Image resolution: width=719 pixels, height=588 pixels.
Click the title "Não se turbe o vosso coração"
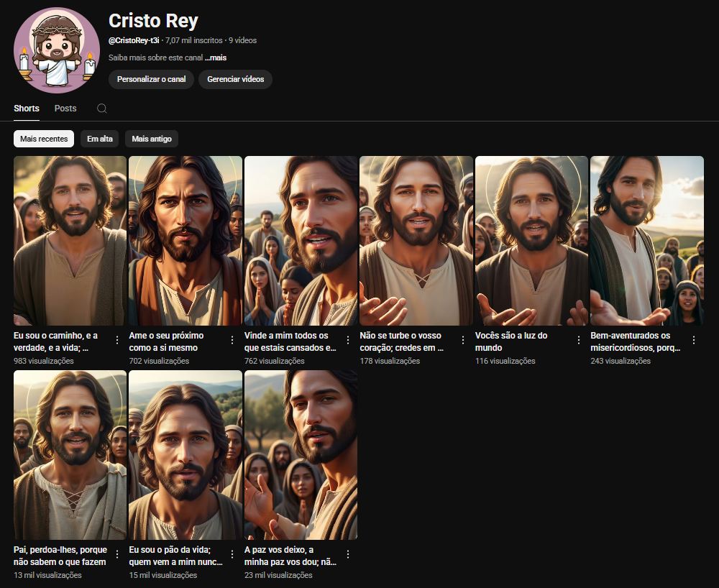point(402,341)
